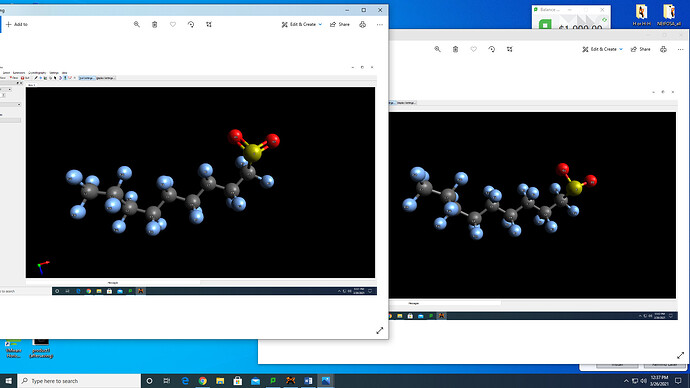Rotate the image in the front Photos window

191,25
